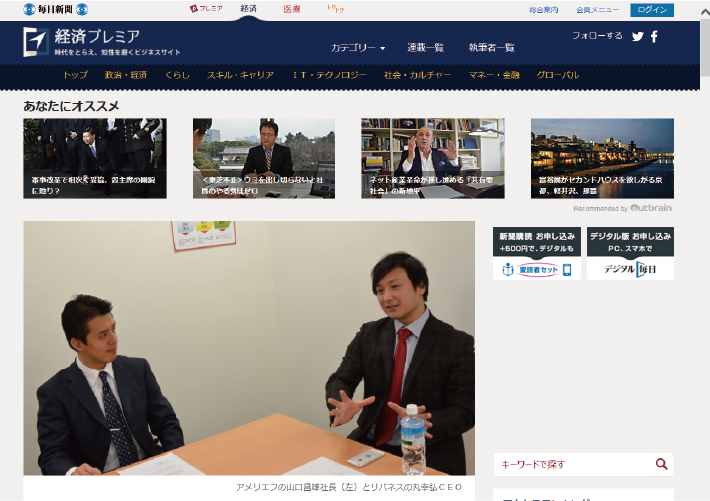Click the Facebook follow icon
This screenshot has height=501, width=710.
tap(655, 37)
